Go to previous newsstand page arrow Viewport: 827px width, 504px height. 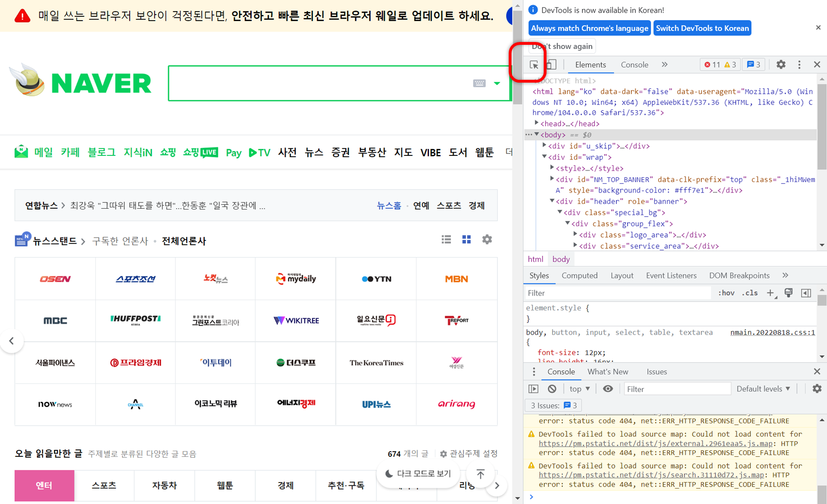[12, 341]
